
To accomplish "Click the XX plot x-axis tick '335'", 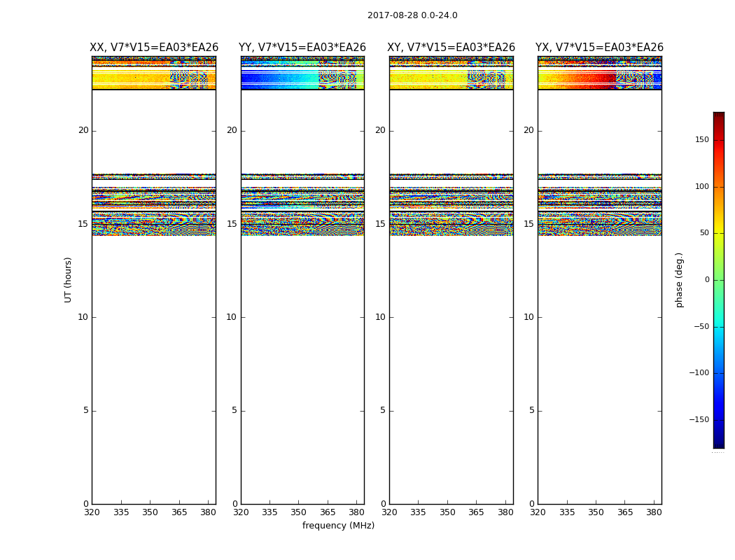I will (121, 512).
